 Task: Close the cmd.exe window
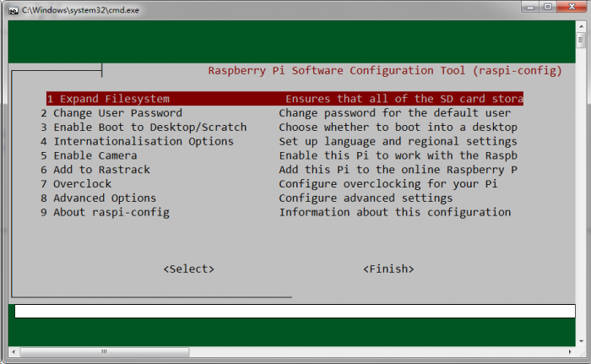click(x=572, y=7)
